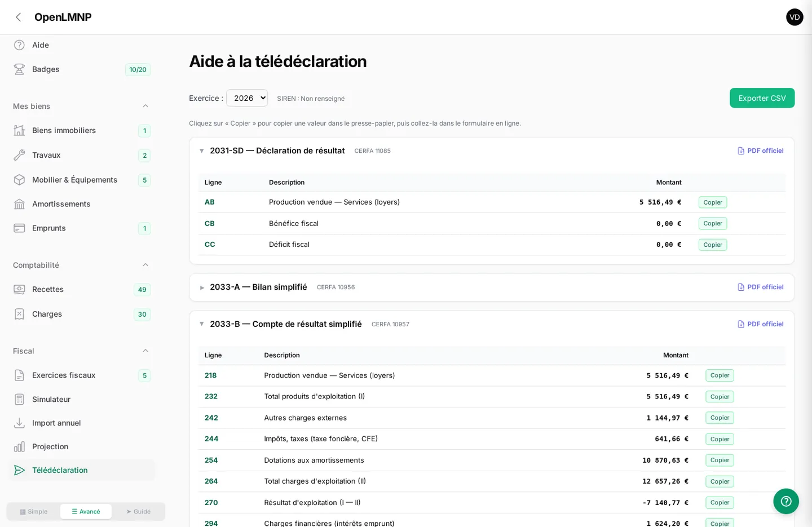Click the Aide question mark icon in sidebar
812x527 pixels.
19,45
